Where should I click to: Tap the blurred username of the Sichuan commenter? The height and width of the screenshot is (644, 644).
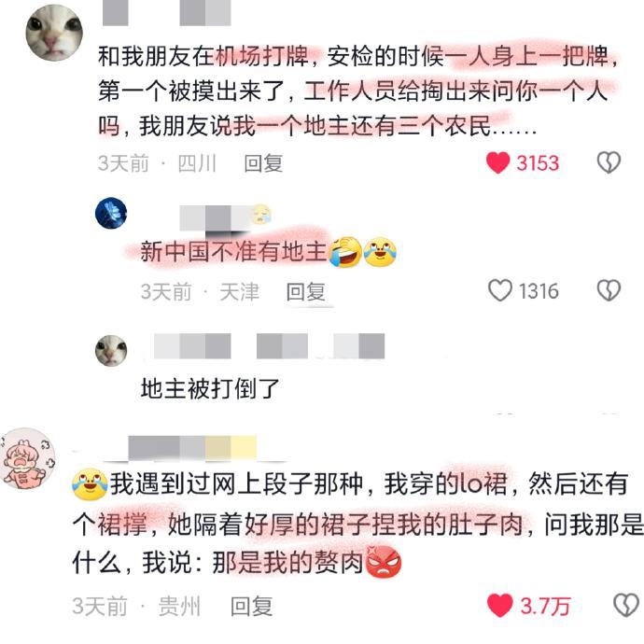(166, 13)
